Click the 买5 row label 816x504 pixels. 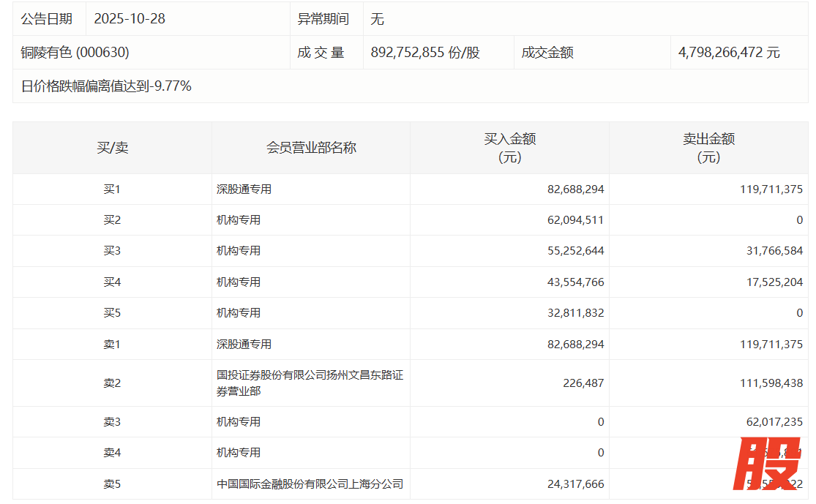[112, 313]
